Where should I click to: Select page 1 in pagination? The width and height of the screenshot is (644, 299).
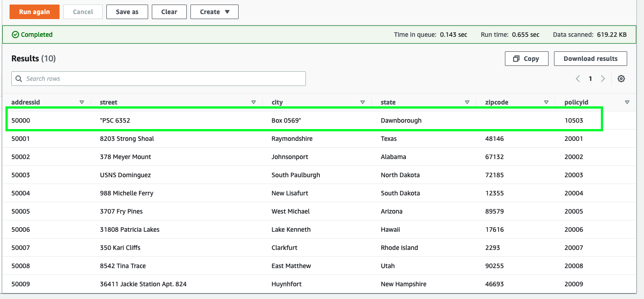click(x=590, y=79)
